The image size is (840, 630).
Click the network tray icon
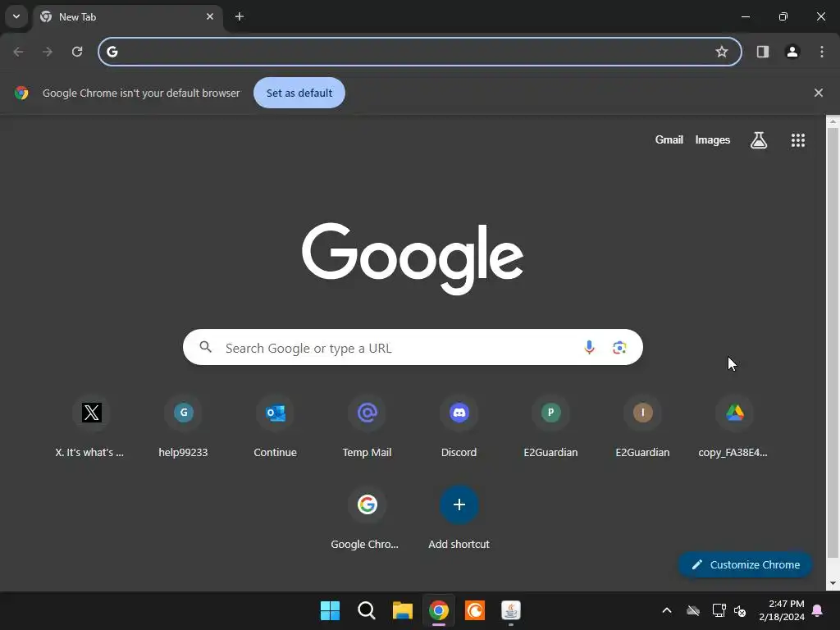(x=719, y=610)
